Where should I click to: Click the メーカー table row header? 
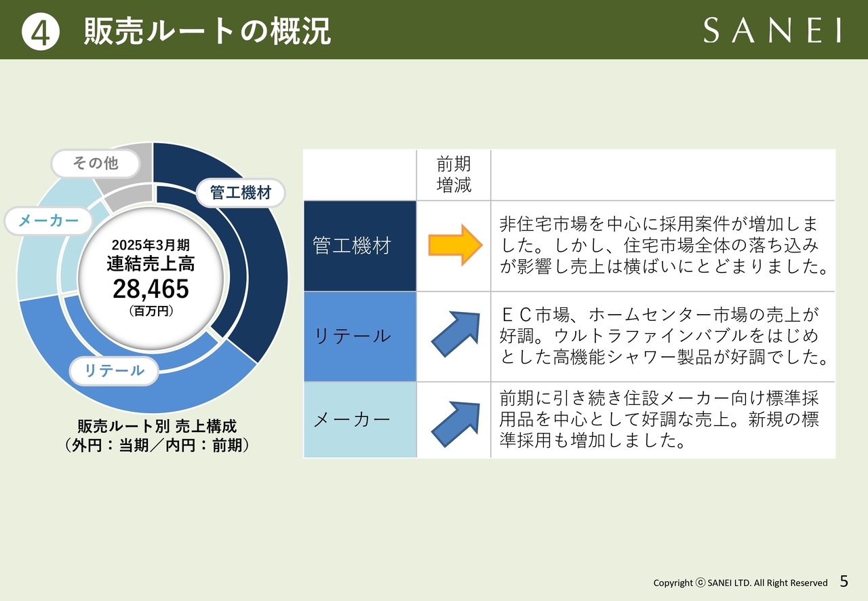(360, 420)
